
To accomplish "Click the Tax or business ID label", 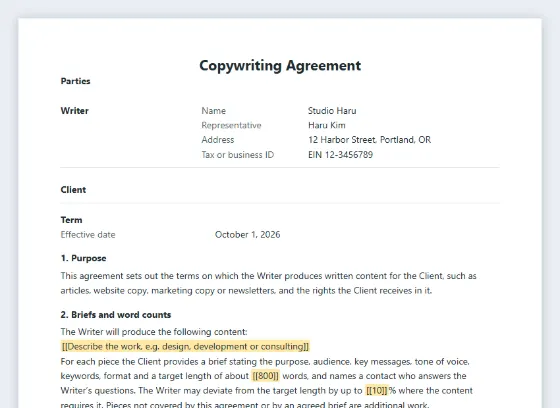I will point(238,155).
